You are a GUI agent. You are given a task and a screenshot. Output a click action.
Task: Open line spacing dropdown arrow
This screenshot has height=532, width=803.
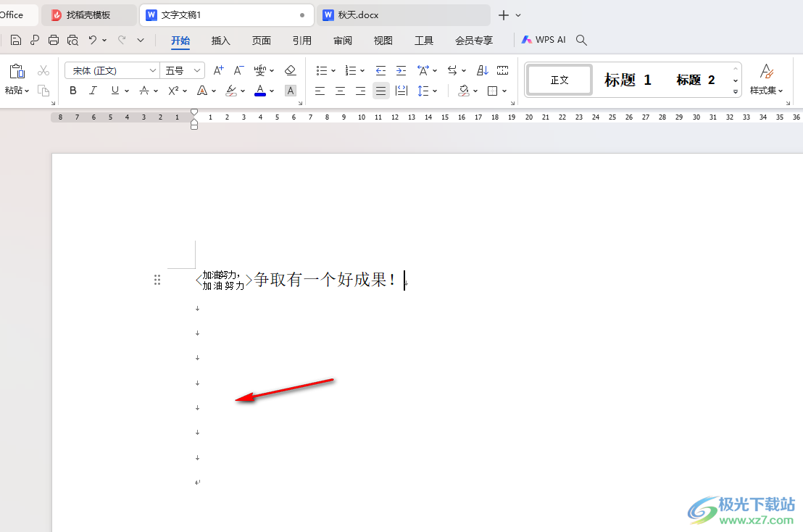click(435, 91)
